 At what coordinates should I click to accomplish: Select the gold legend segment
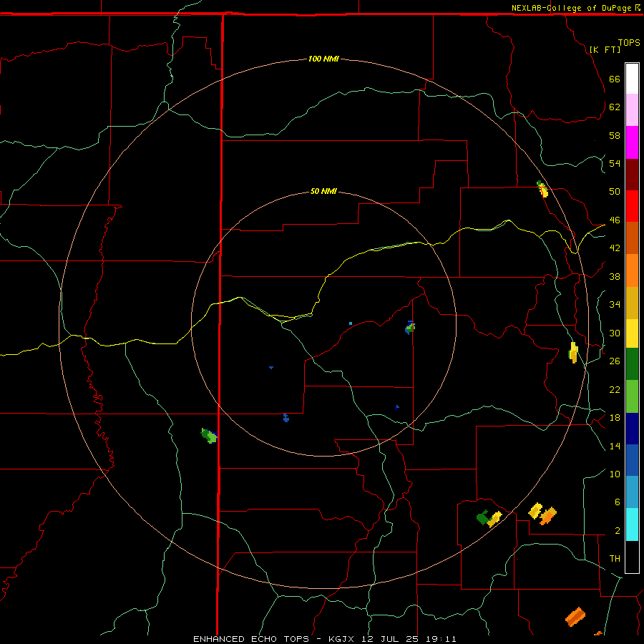click(x=632, y=303)
